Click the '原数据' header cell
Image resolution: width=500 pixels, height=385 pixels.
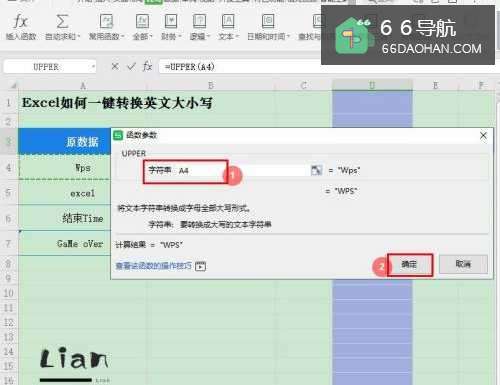(x=64, y=142)
